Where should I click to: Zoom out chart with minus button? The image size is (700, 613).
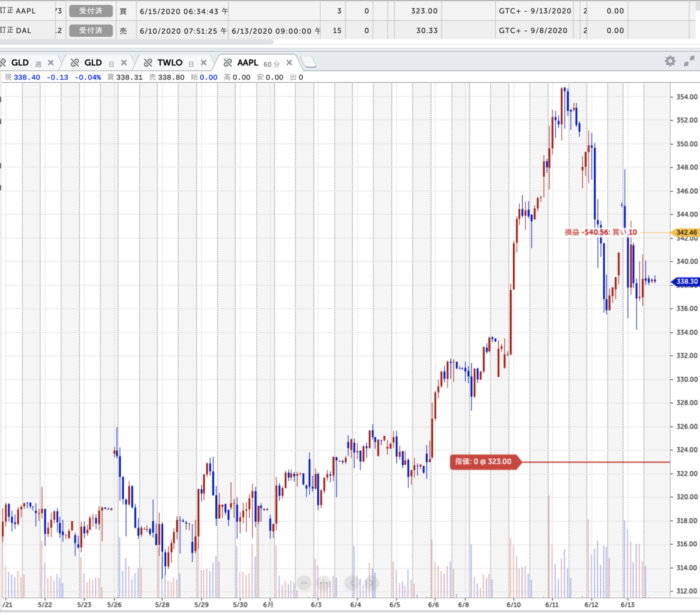(304, 582)
